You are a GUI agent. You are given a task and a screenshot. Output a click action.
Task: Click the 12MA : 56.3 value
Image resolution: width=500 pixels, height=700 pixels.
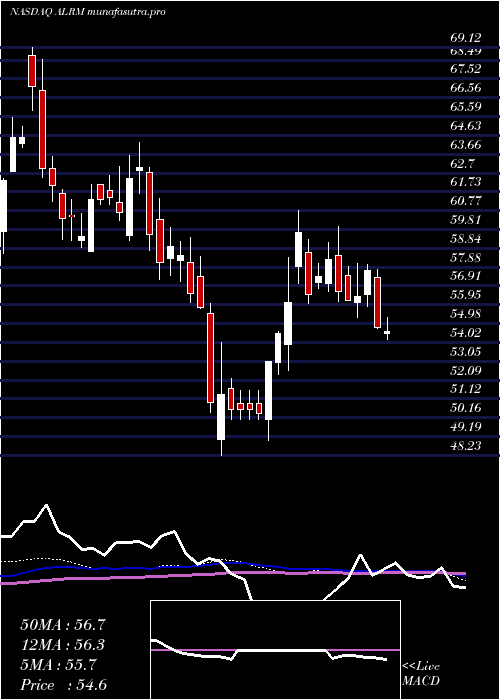coord(63,645)
